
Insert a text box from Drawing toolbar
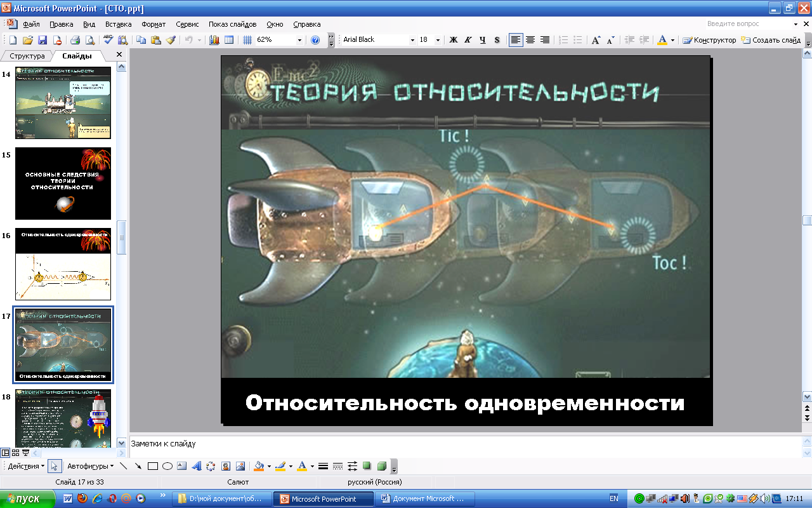click(x=182, y=466)
